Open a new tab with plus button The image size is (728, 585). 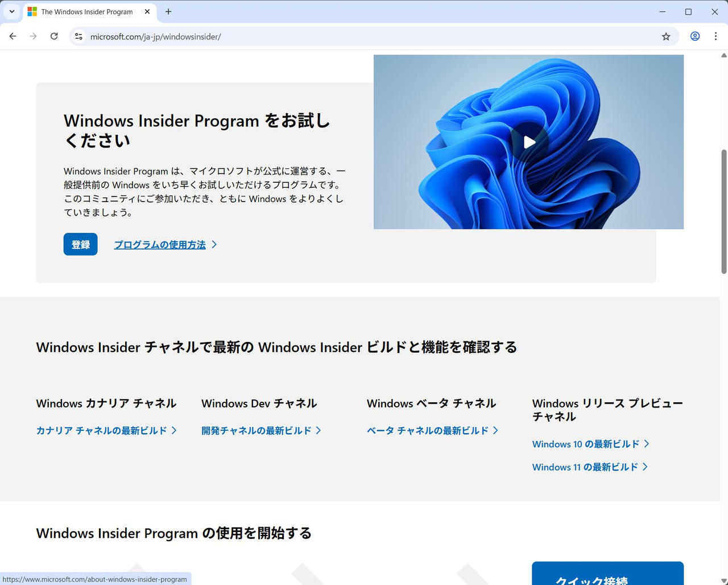[x=168, y=11]
